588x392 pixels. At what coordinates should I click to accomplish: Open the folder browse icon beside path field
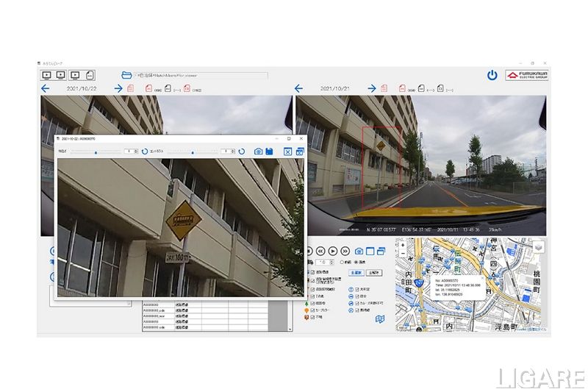click(126, 75)
